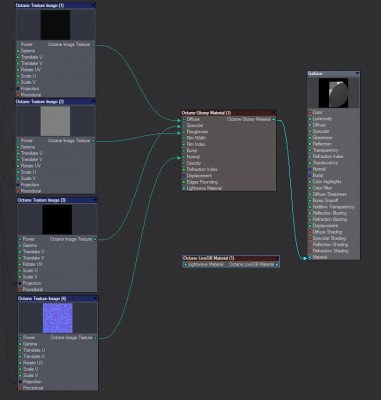Click the blue Displacement socket on Glossy Material
This screenshot has width=381, height=400.
[184, 176]
